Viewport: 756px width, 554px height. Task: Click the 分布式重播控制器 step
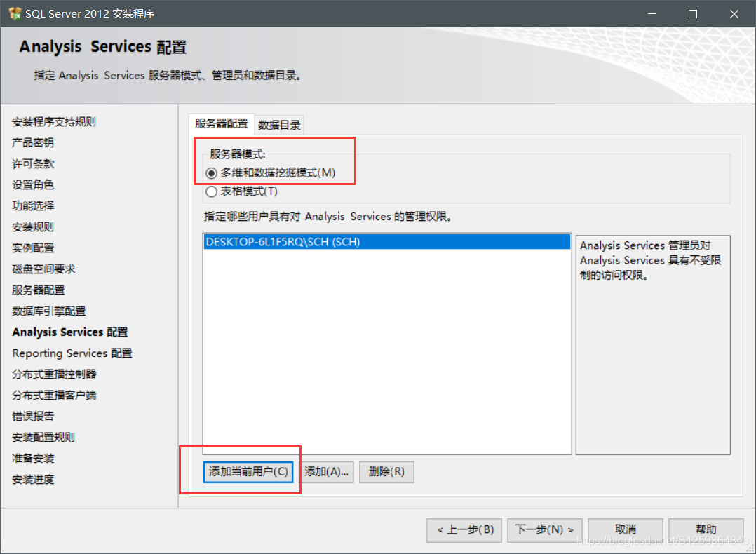pos(54,374)
